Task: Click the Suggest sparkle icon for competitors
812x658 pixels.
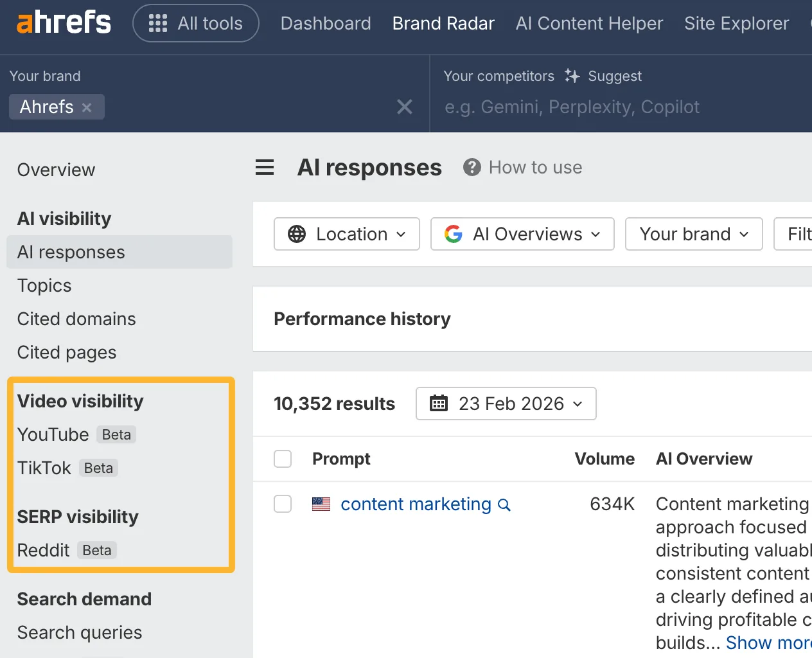Action: pos(571,76)
